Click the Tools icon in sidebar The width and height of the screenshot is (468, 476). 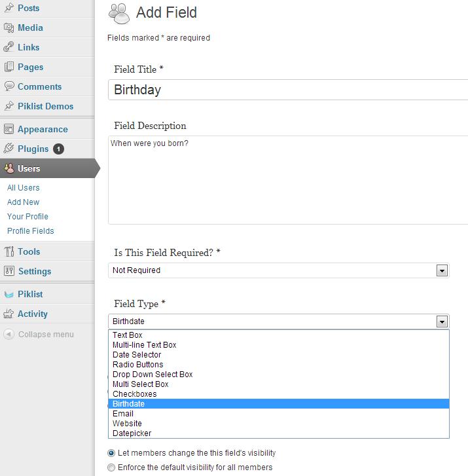click(x=9, y=251)
